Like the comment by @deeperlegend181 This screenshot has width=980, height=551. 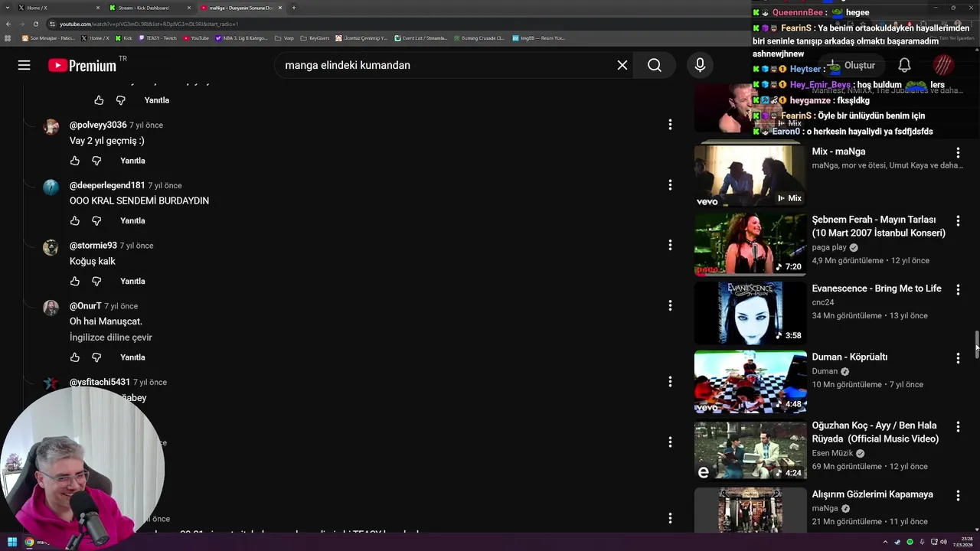coord(75,220)
